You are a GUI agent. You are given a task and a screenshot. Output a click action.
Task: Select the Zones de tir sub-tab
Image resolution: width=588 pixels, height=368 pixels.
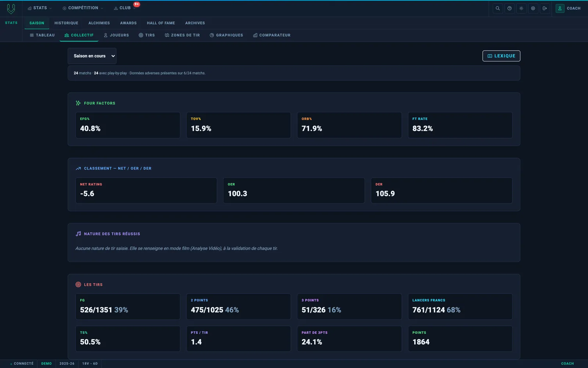point(182,35)
